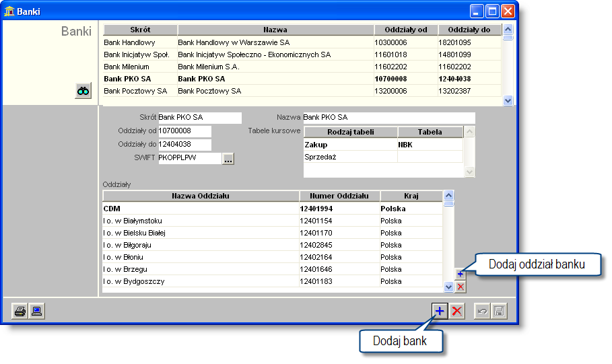612x364 pixels.
Task: Click the NBK table value cell
Action: (430, 145)
